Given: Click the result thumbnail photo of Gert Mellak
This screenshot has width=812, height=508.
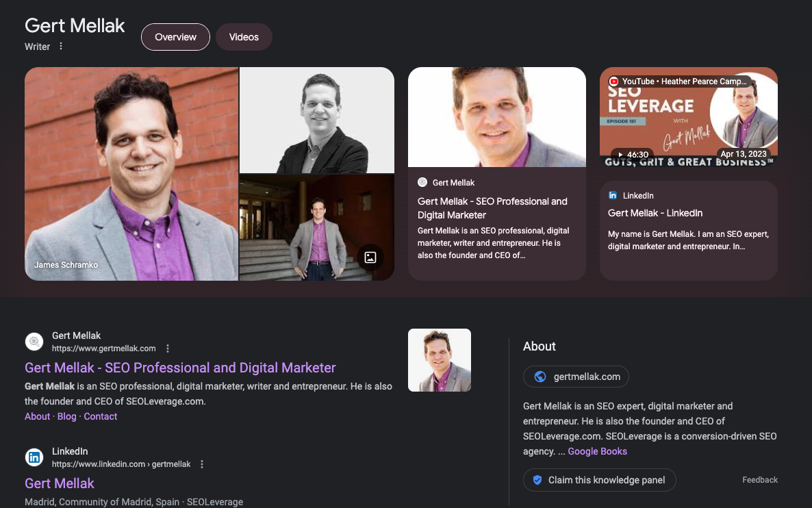Looking at the screenshot, I should click(x=440, y=360).
